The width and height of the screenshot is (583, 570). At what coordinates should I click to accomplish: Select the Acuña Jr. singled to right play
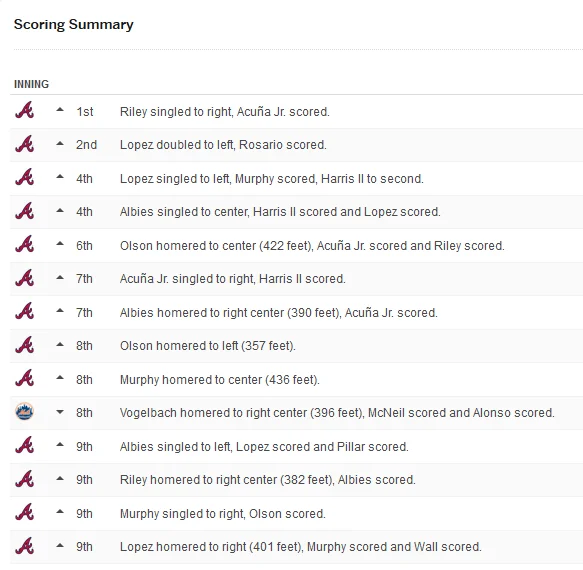coord(232,279)
